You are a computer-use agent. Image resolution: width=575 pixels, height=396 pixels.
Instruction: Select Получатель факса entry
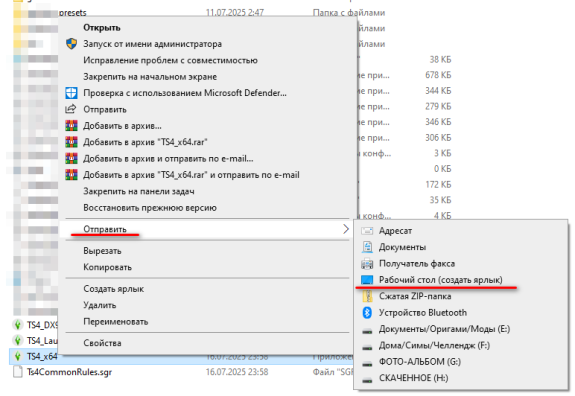pyautogui.click(x=417, y=264)
